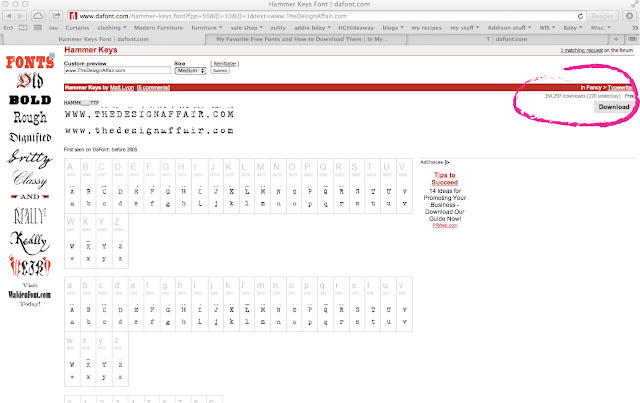Click lowercase a cell in second character map
The width and height of the screenshot is (640, 403).
pos(72,304)
